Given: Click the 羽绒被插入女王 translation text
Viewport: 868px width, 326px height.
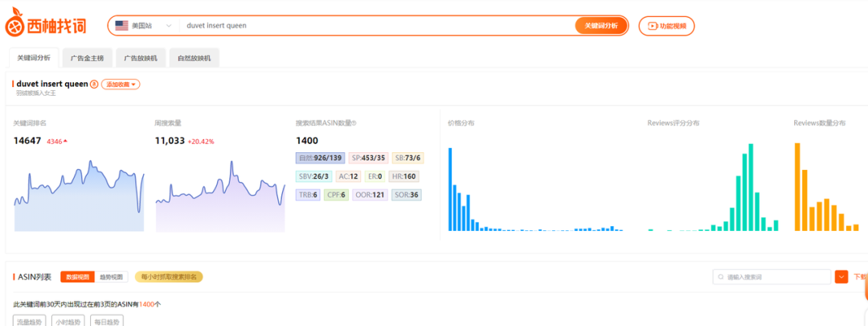Looking at the screenshot, I should pyautogui.click(x=36, y=93).
